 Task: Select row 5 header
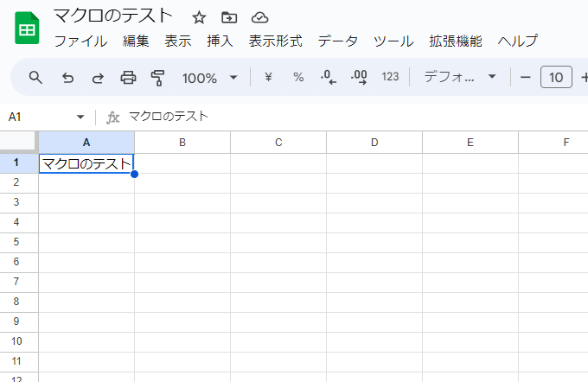(19, 243)
